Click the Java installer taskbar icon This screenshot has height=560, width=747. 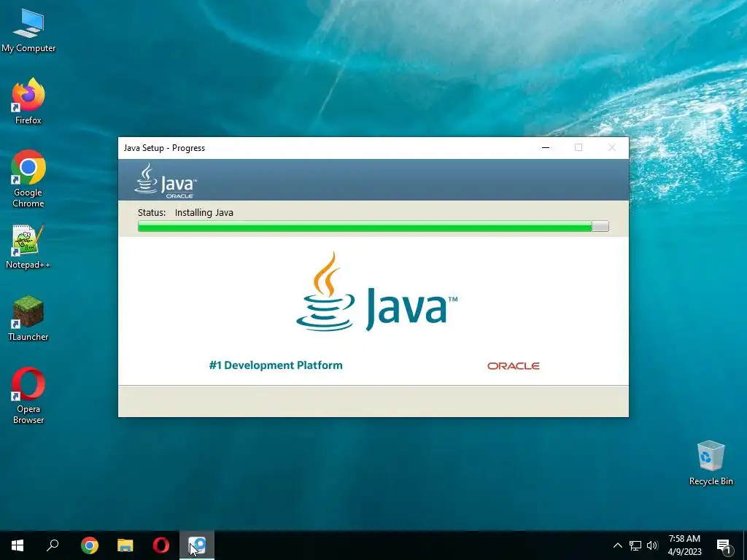click(x=197, y=545)
